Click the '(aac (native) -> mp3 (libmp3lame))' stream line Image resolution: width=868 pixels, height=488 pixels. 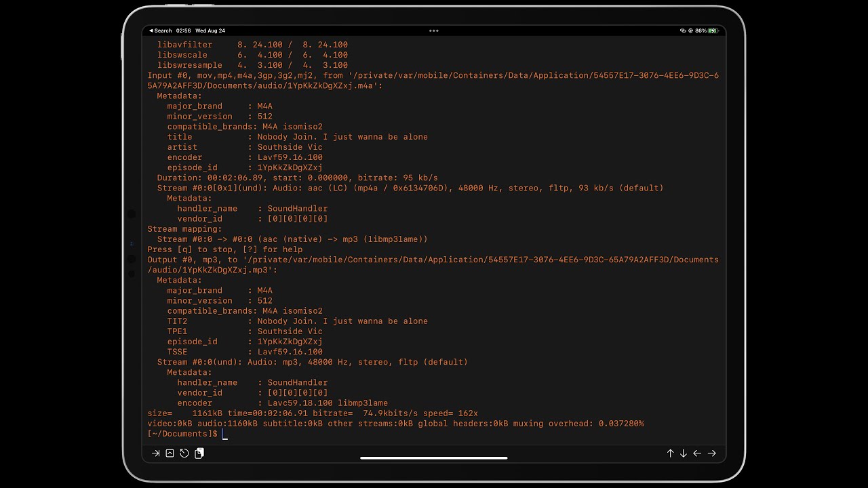292,239
